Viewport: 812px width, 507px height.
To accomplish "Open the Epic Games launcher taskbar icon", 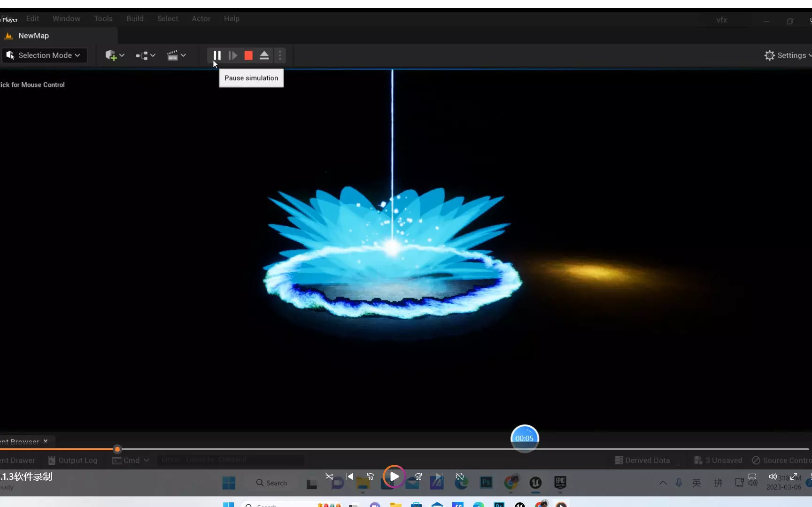I will coord(560,483).
